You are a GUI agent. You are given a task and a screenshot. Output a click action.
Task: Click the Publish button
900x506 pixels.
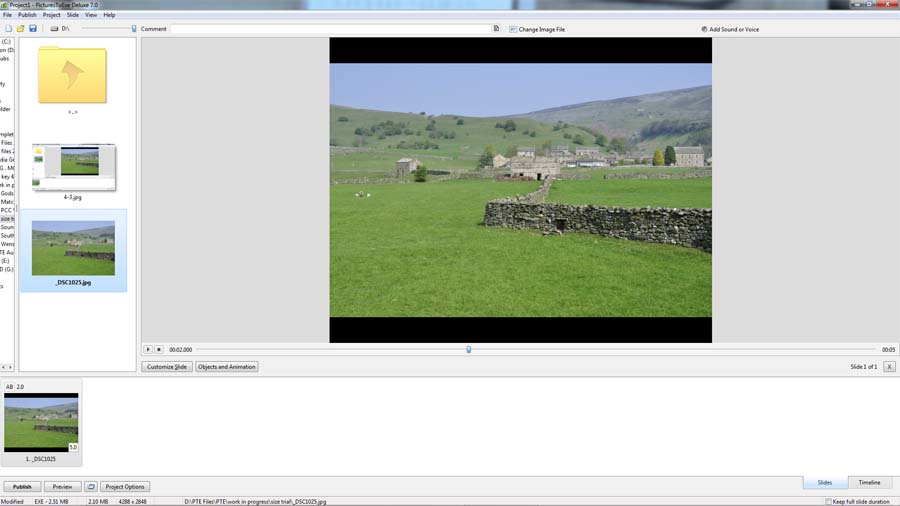[22, 486]
